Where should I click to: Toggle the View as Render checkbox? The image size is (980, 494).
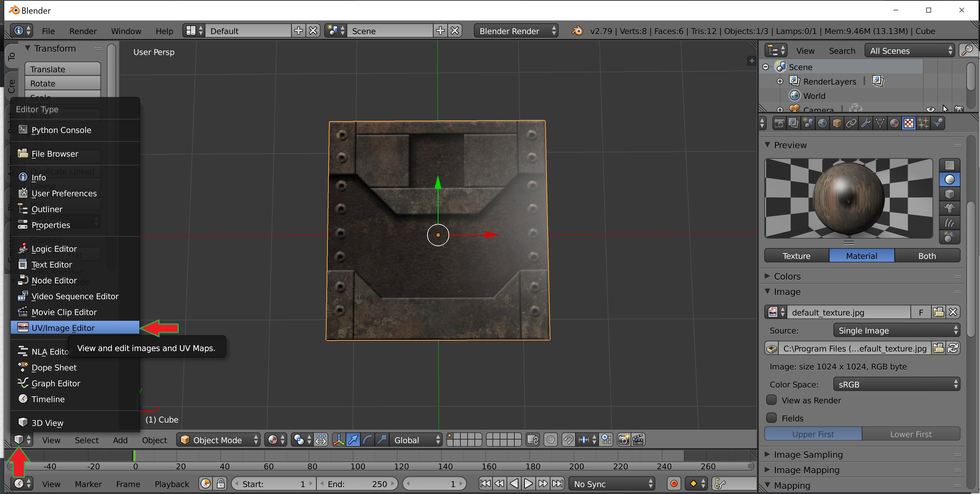coord(771,400)
